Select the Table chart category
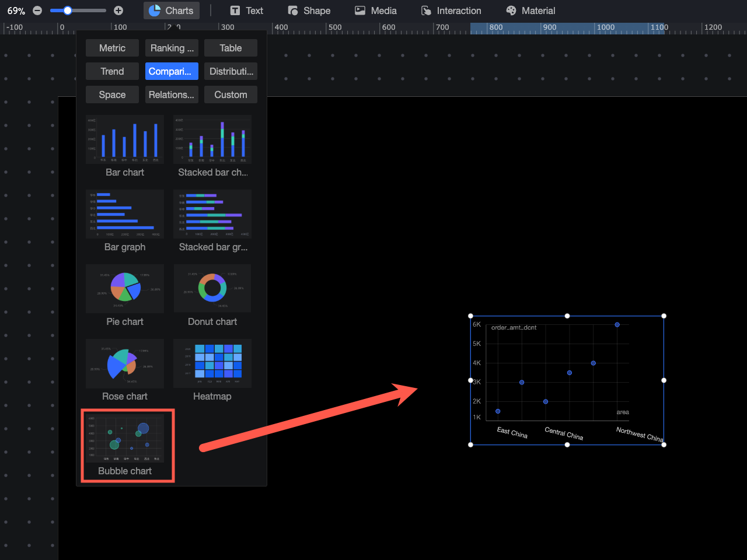The height and width of the screenshot is (560, 747). click(231, 48)
